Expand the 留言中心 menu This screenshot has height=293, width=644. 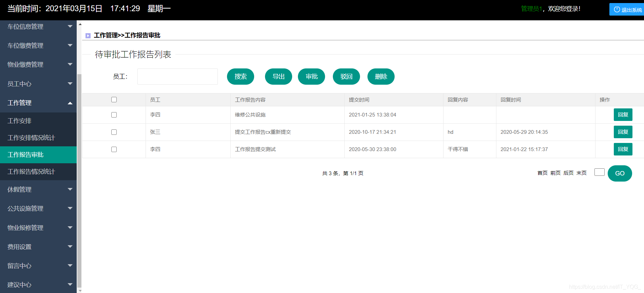[x=38, y=266]
